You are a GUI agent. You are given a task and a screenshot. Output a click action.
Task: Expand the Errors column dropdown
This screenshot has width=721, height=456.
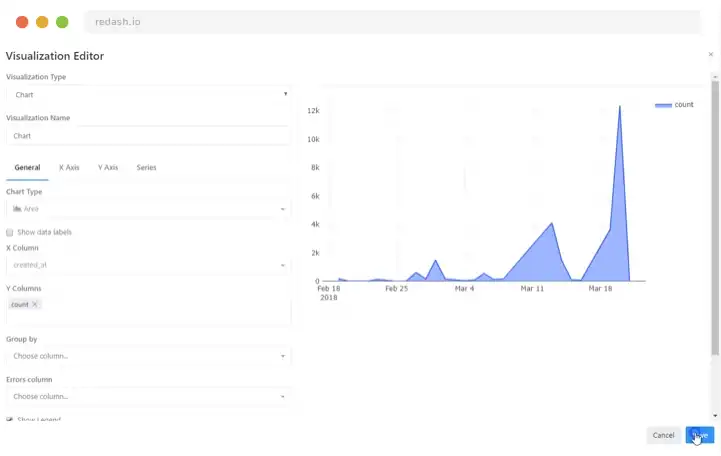[148, 396]
